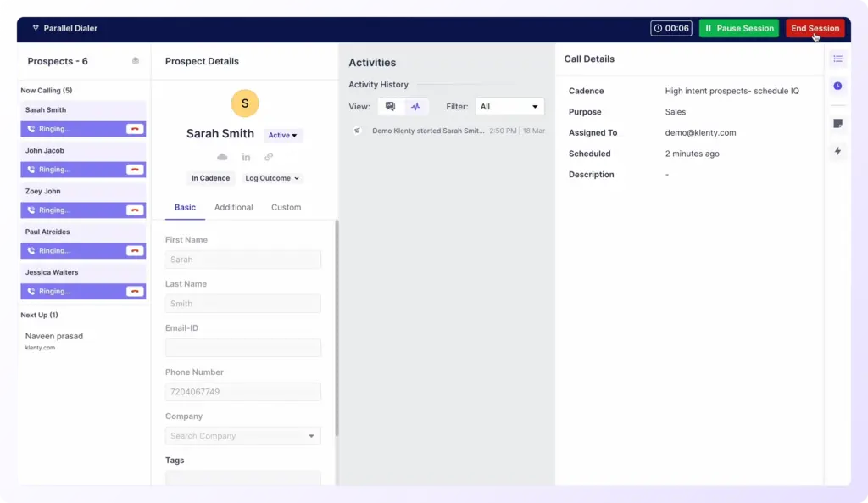Switch Activity view to conversation mode
The height and width of the screenshot is (503, 868).
pos(390,105)
